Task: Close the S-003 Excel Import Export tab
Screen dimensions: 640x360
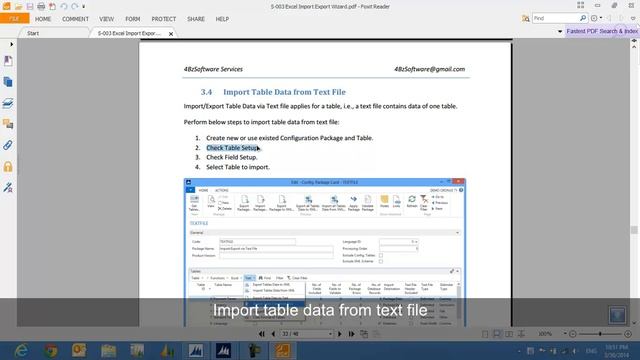Action: [171, 34]
